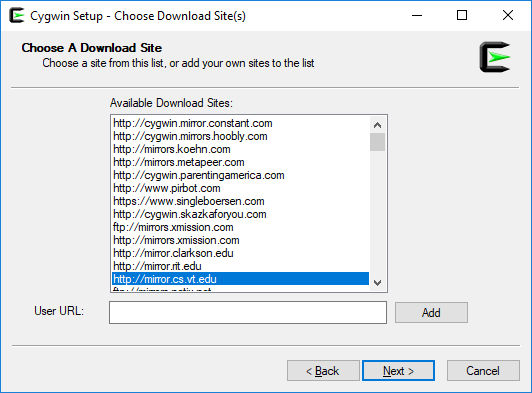532x393 pixels.
Task: Cancel the Cygwin setup
Action: tap(483, 371)
